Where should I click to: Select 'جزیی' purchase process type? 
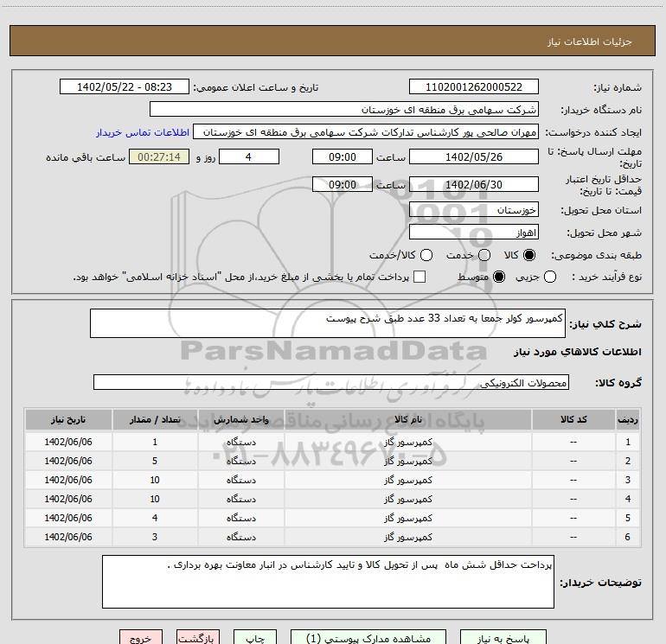[x=575, y=277]
